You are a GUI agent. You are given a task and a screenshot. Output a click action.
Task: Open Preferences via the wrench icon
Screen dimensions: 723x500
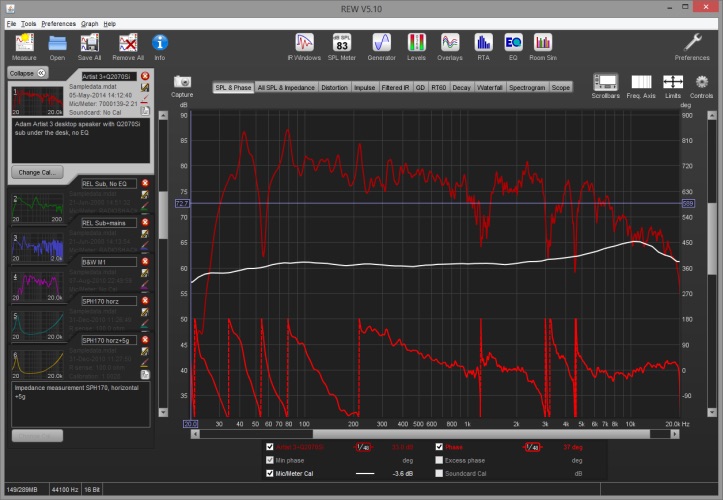pos(692,43)
